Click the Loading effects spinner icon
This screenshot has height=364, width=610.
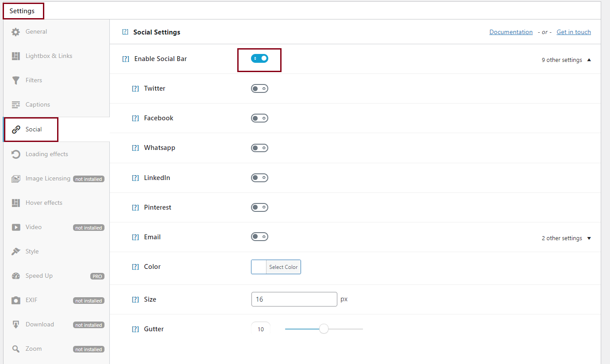16,154
